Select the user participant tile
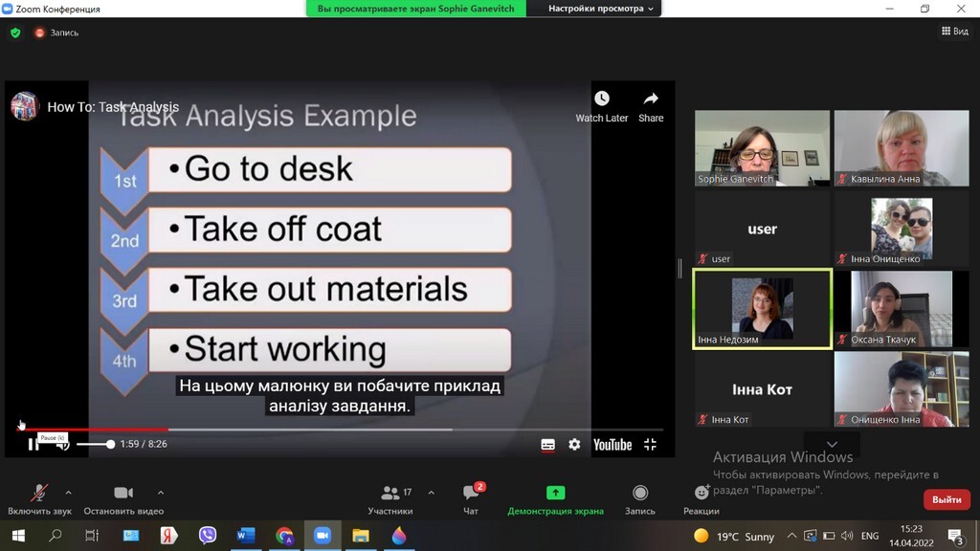The width and height of the screenshot is (980, 551). tap(762, 229)
